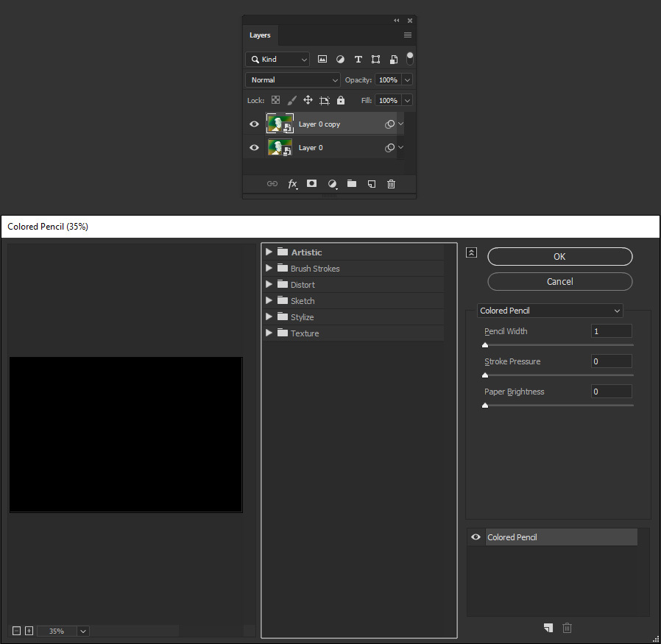Filter layers by adjustment layer icon

340,60
